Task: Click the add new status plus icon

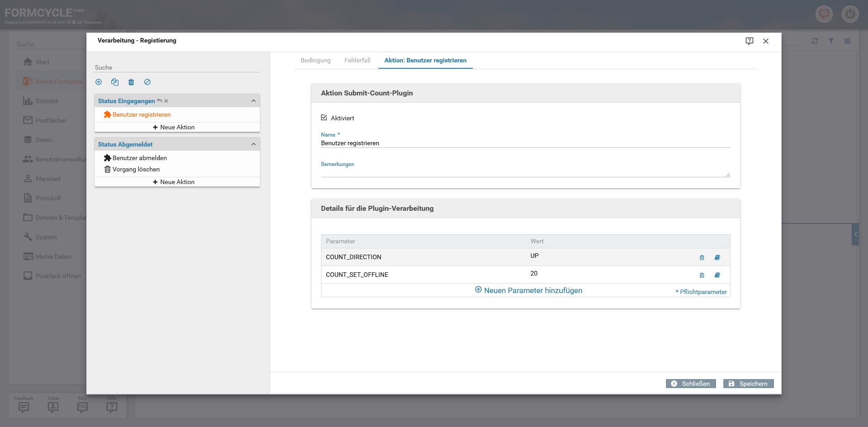Action: click(x=99, y=82)
